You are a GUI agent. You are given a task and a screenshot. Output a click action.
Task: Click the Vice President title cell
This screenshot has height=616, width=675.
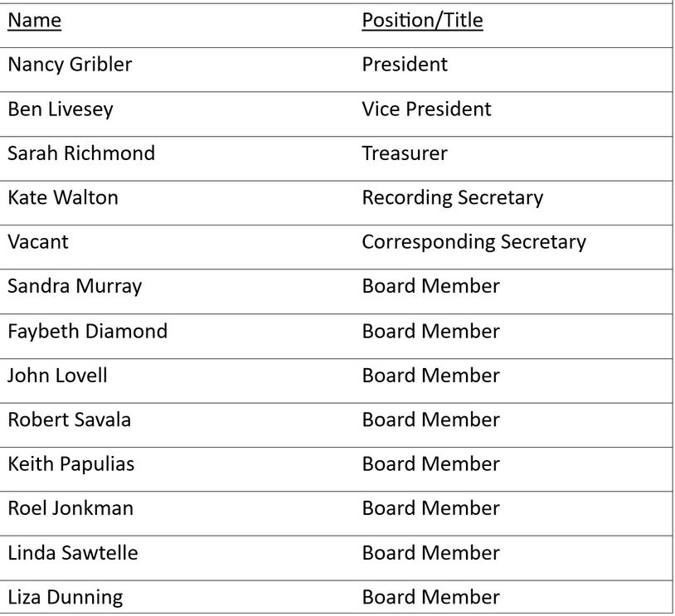426,109
